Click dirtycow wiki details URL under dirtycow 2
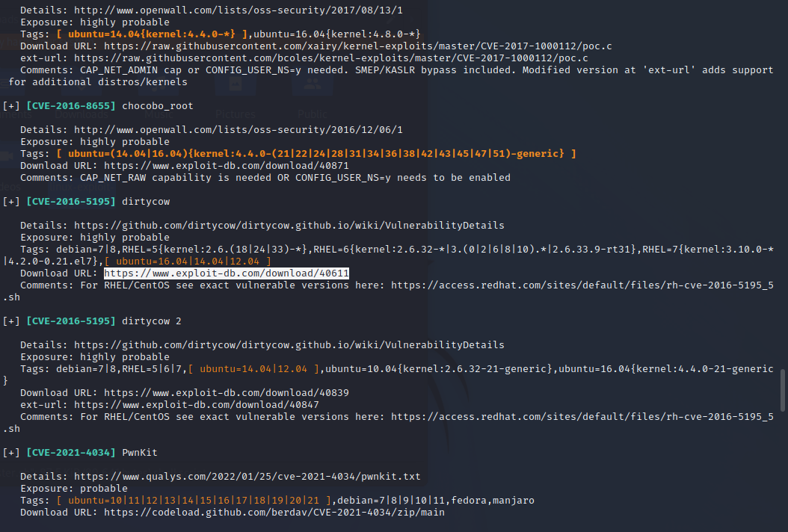The width and height of the screenshot is (788, 532). point(289,345)
